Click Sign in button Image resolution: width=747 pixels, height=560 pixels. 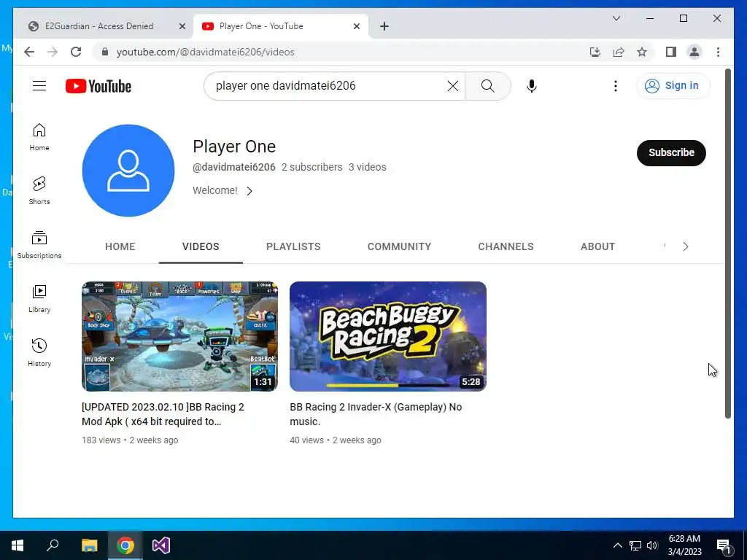pos(672,86)
